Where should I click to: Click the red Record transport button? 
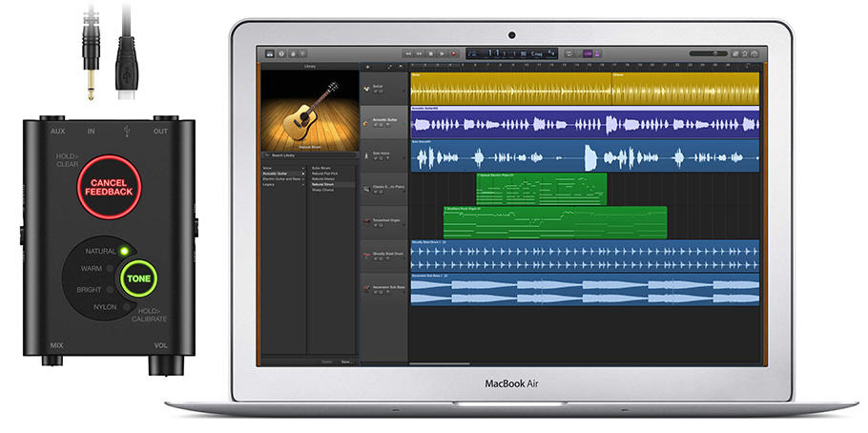453,54
